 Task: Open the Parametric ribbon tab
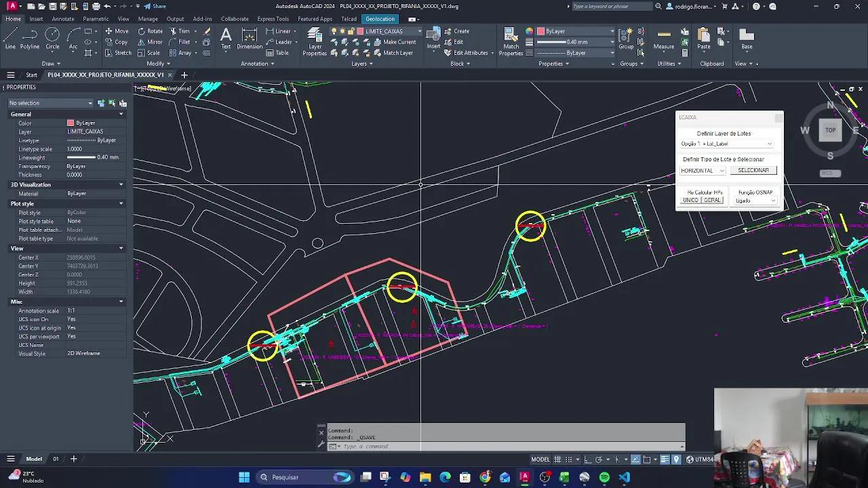96,19
